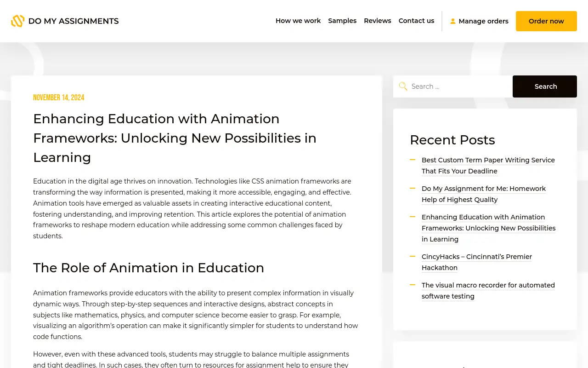Screen dimensions: 588x368
Task: Open the Contact us page
Action: (416, 21)
